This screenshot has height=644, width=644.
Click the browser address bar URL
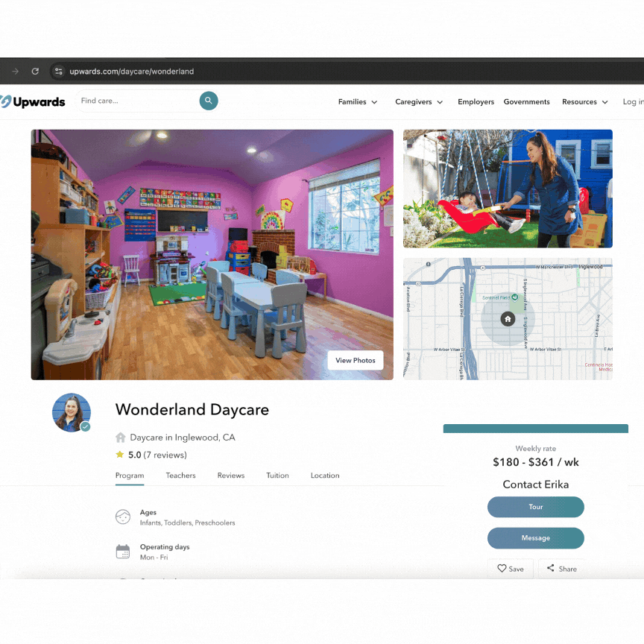(131, 72)
